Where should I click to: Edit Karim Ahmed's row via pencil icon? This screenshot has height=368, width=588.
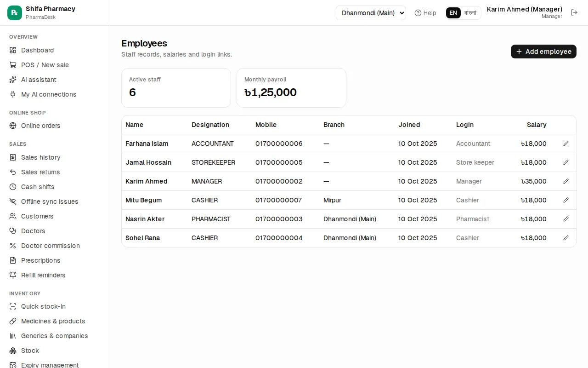click(x=566, y=181)
